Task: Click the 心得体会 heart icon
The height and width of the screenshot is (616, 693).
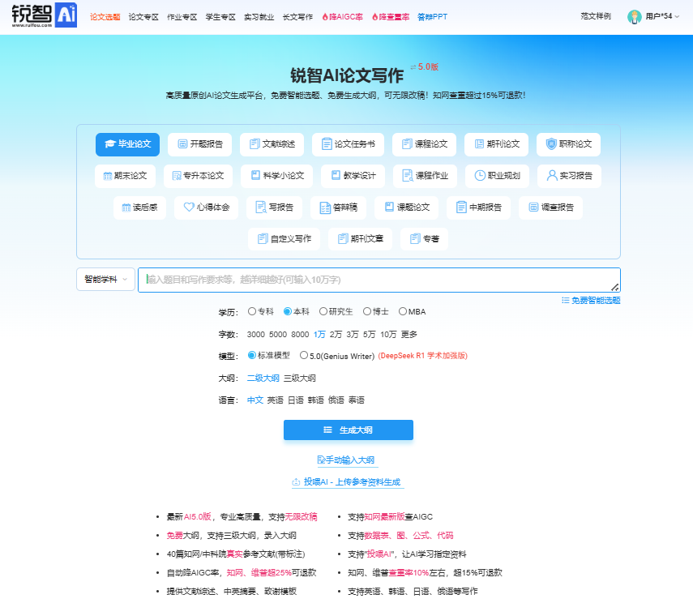Action: coord(189,207)
